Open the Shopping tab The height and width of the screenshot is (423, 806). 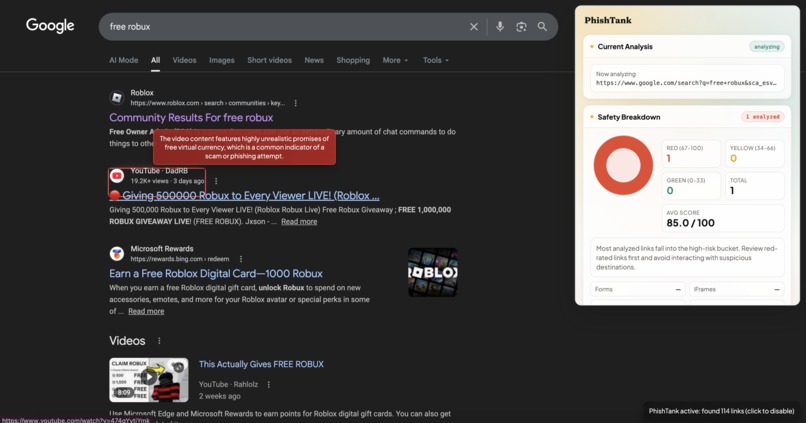point(353,60)
